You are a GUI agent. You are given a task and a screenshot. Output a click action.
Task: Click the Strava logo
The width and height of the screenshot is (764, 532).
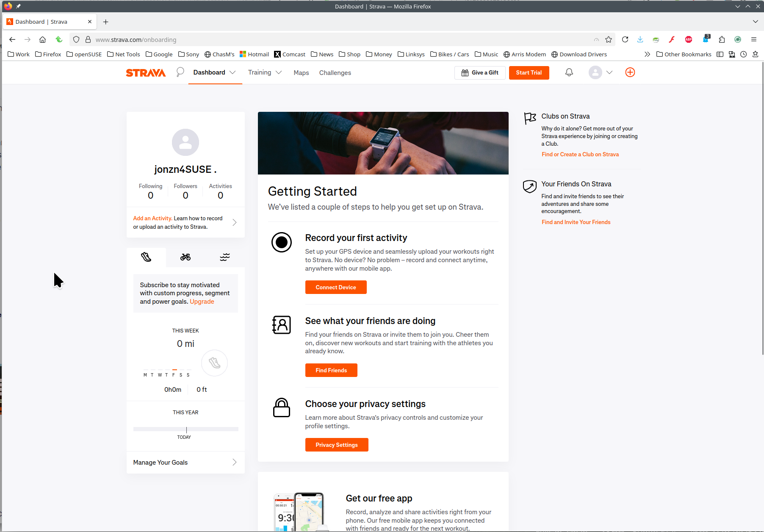point(146,73)
